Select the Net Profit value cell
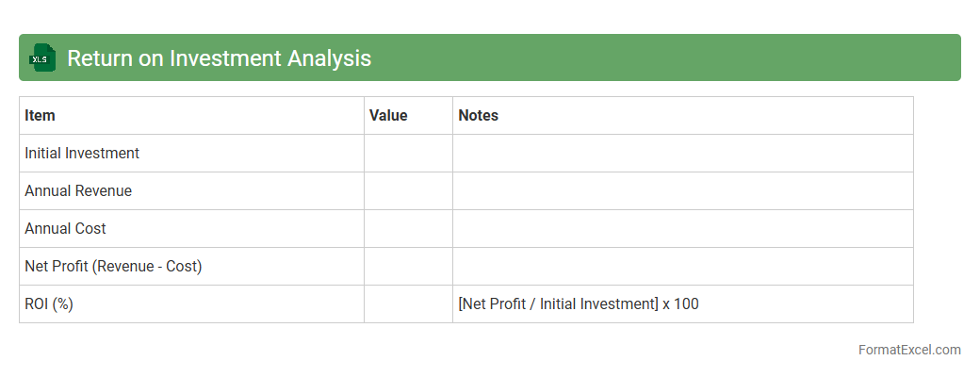 (x=408, y=267)
